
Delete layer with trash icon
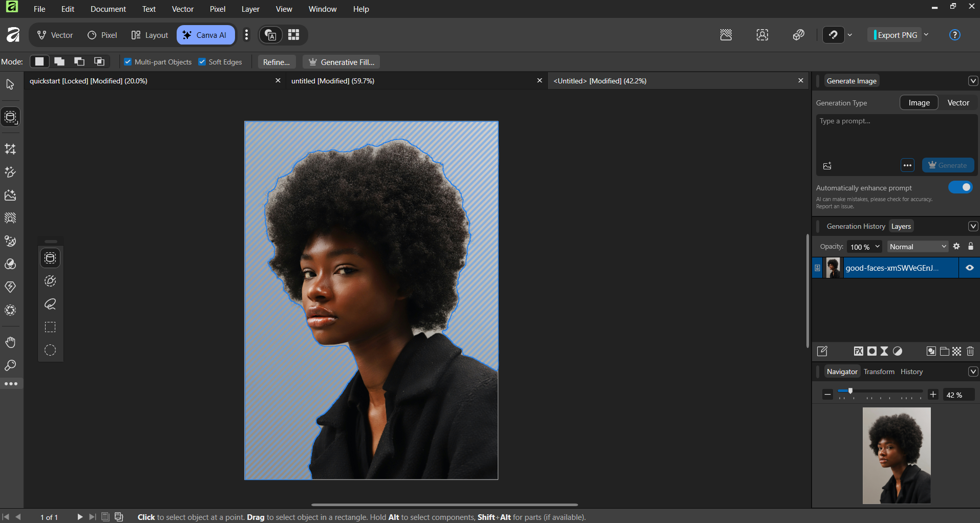click(970, 351)
